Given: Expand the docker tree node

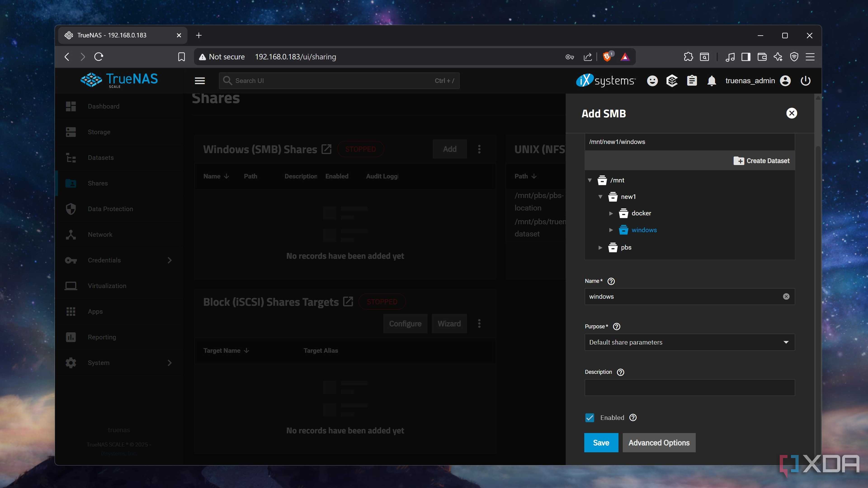Looking at the screenshot, I should click(611, 213).
